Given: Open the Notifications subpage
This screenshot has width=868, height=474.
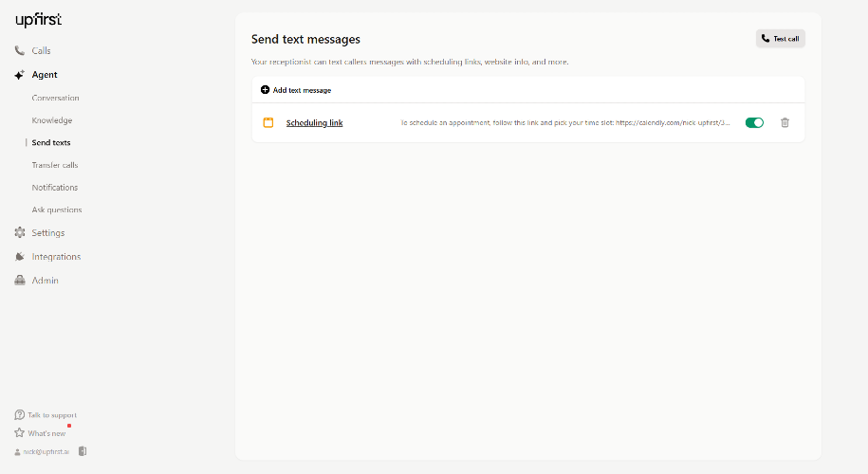Looking at the screenshot, I should tap(54, 188).
